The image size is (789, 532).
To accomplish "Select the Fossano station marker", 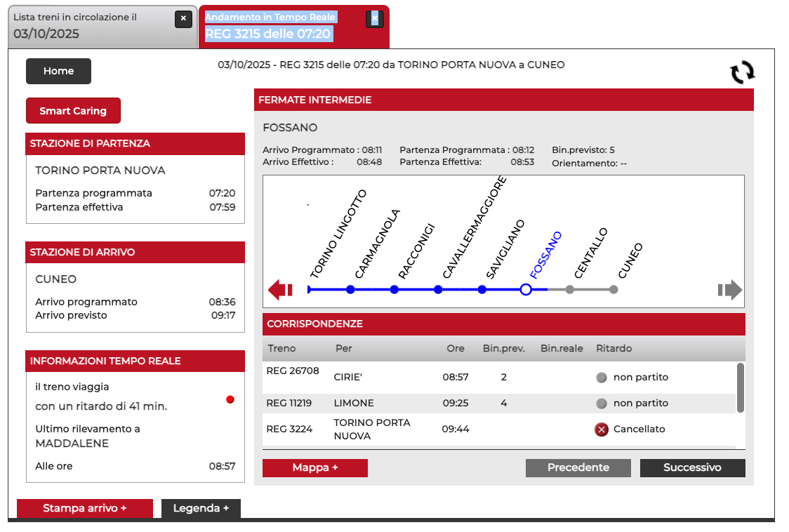I will [526, 289].
